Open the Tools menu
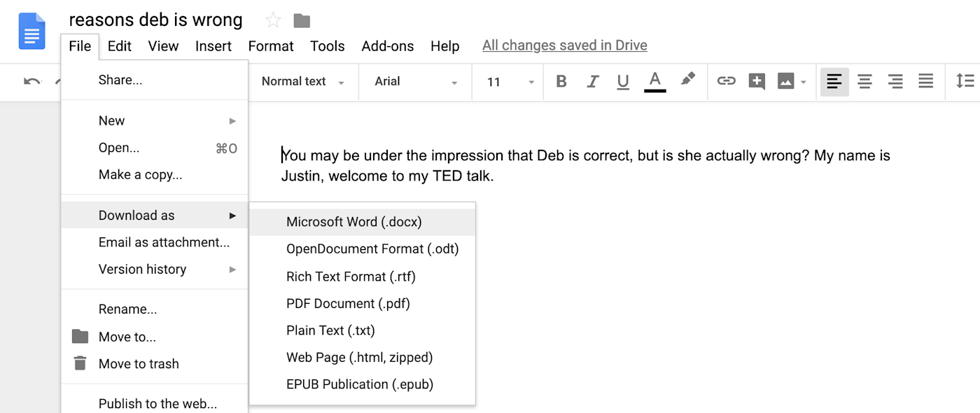980x413 pixels. [x=328, y=46]
